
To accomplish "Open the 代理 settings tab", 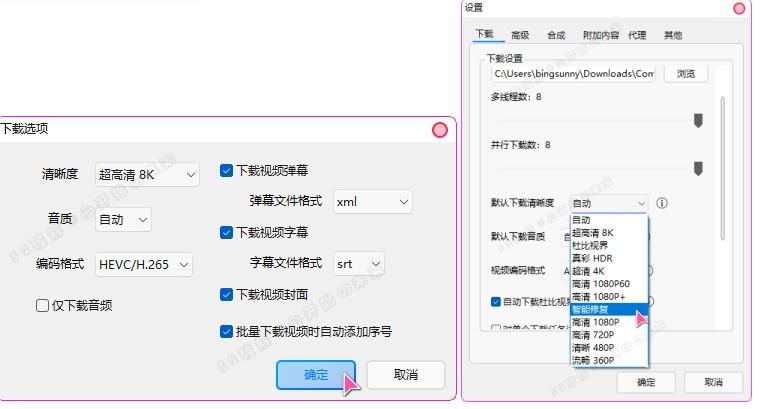I will (637, 35).
